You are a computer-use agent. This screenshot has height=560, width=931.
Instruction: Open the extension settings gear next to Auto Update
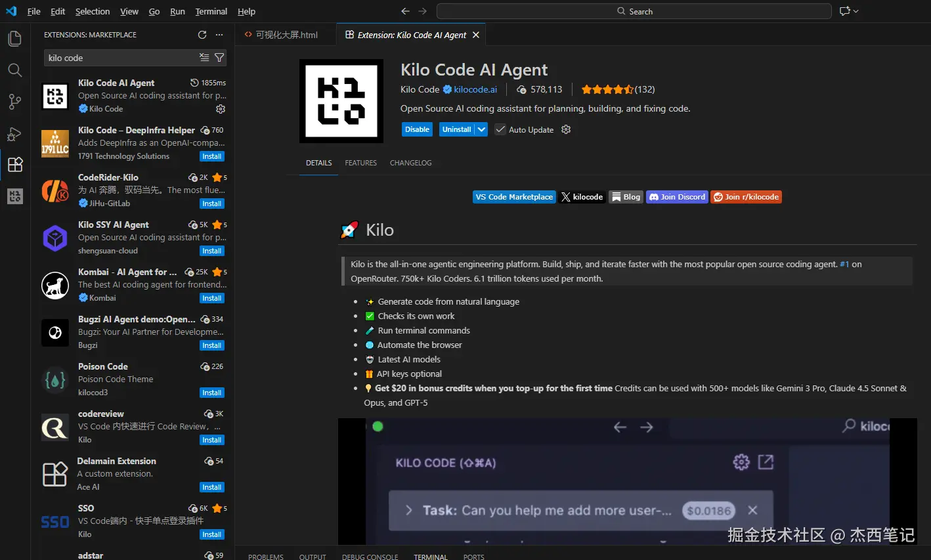[x=566, y=129]
